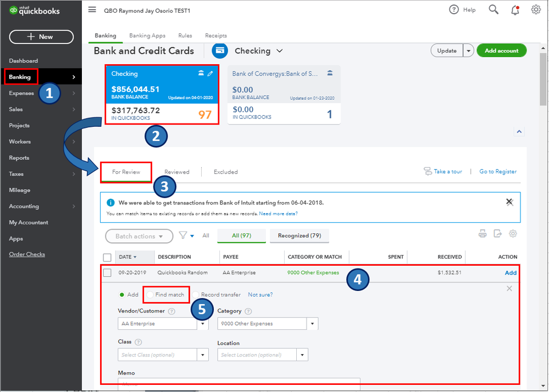Viewport: 549px width, 392px height.
Task: Click the Category help icon
Action: 248,311
